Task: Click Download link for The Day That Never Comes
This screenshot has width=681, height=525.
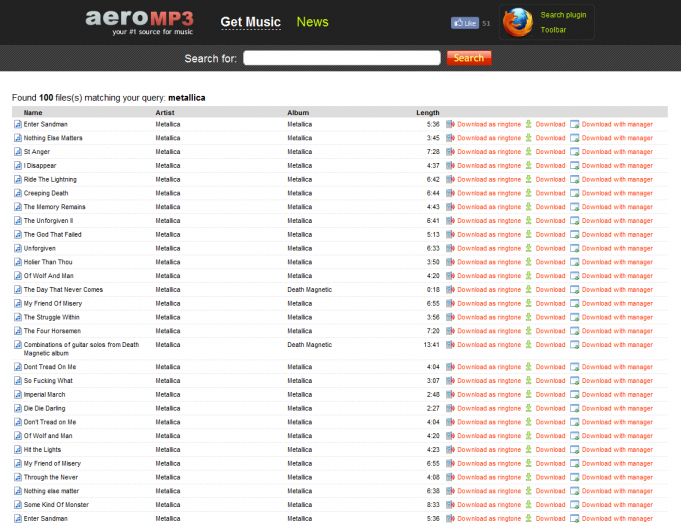Action: click(x=550, y=289)
